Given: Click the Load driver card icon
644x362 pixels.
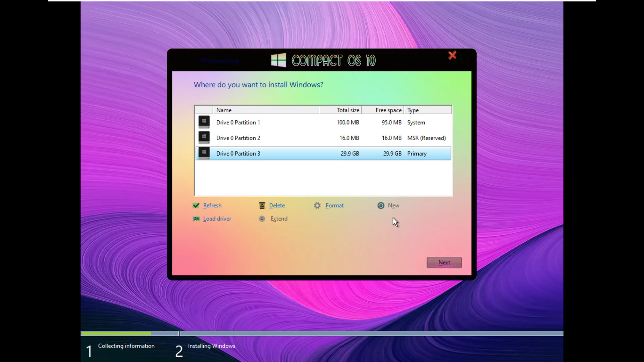Looking at the screenshot, I should point(196,219).
